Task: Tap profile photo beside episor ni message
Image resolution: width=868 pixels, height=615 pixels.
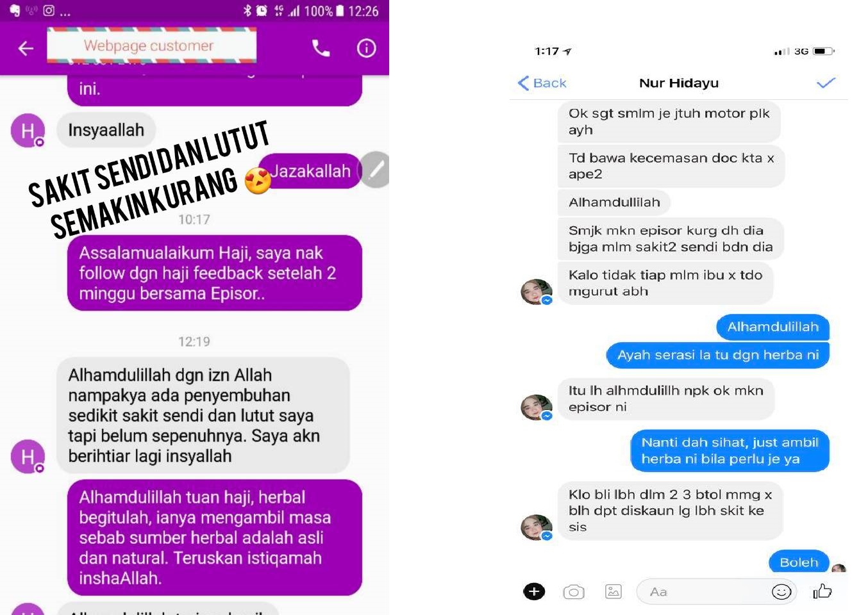Action: 536,407
